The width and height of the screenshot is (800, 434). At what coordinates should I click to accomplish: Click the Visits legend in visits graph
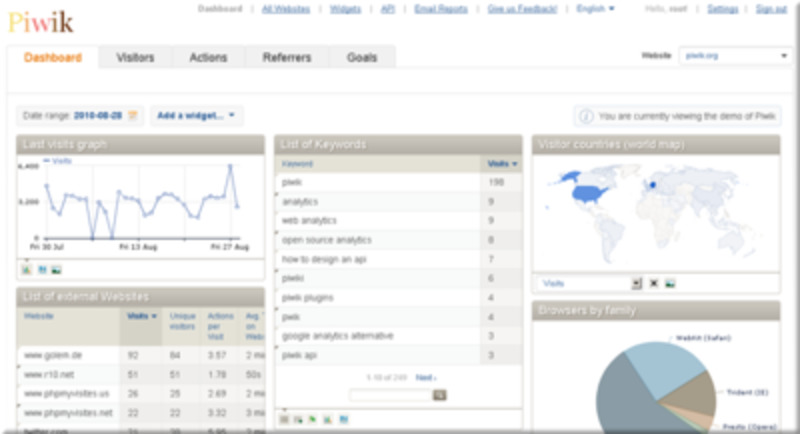tap(57, 161)
